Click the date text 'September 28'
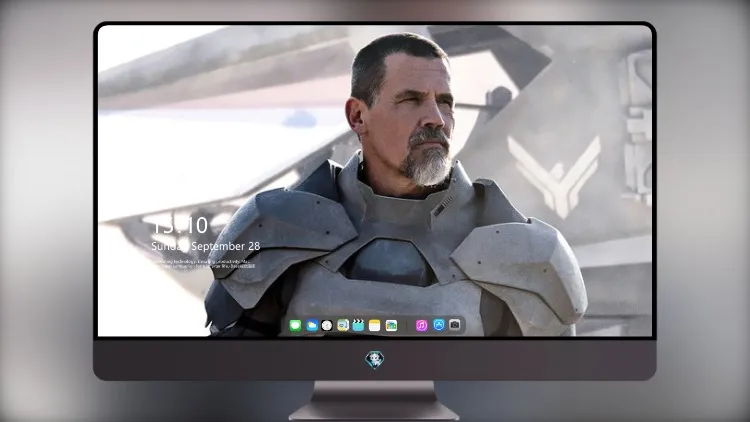The image size is (750, 422). tap(226, 246)
